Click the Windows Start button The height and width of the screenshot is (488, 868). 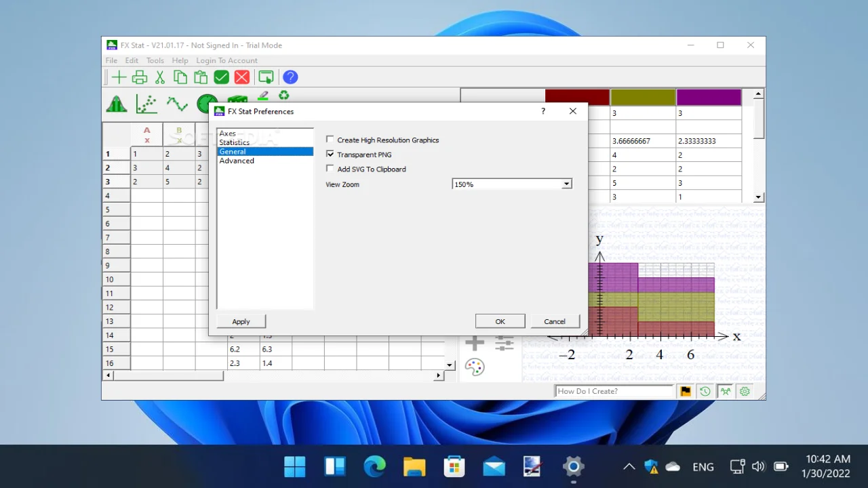pyautogui.click(x=295, y=466)
